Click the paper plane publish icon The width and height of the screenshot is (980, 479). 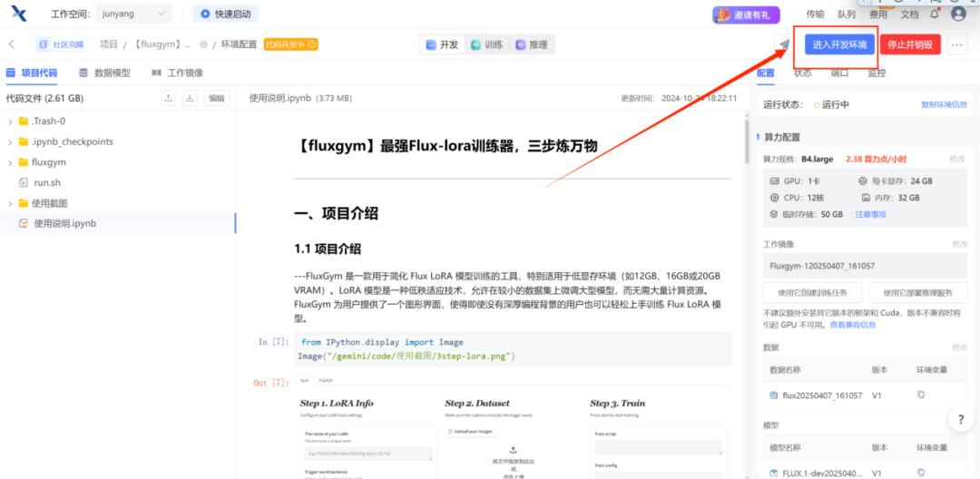click(784, 44)
